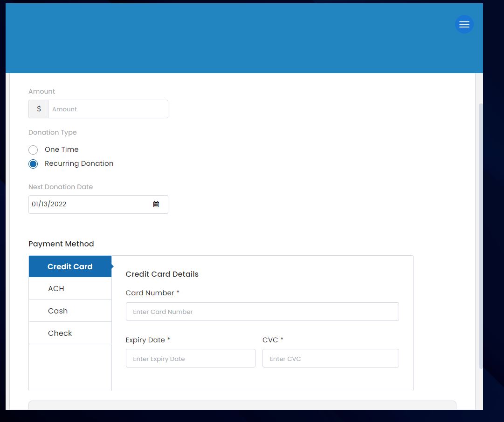Click the Payment Method heading
The width and height of the screenshot is (504, 422).
pyautogui.click(x=61, y=244)
